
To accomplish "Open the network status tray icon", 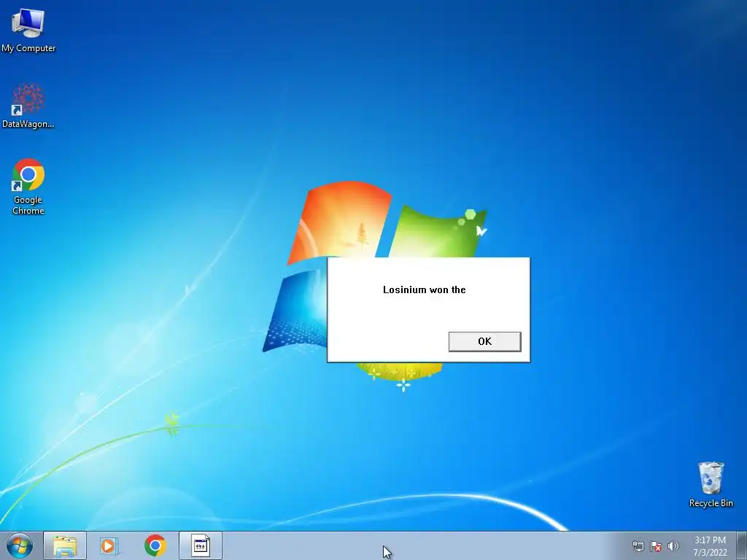I will [638, 546].
